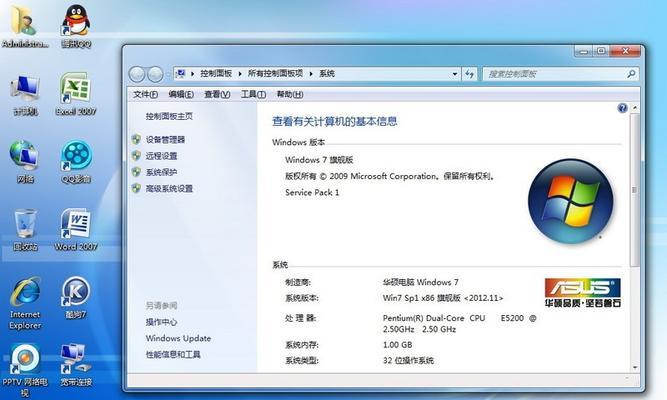This screenshot has width=667, height=400.
Task: Click the 所有控制面板项 breadcrumb segment
Action: pos(275,74)
